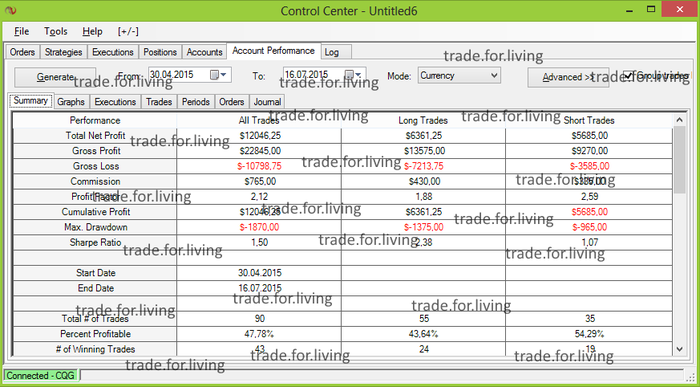Click the Short Trades column header
Screen dimensions: 700x387
click(x=589, y=120)
